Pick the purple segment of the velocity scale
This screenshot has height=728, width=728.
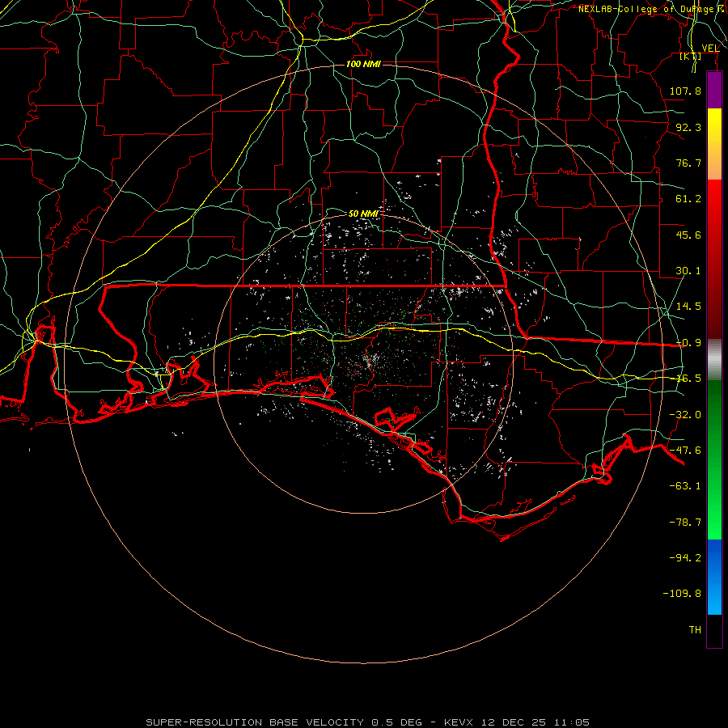(x=714, y=90)
